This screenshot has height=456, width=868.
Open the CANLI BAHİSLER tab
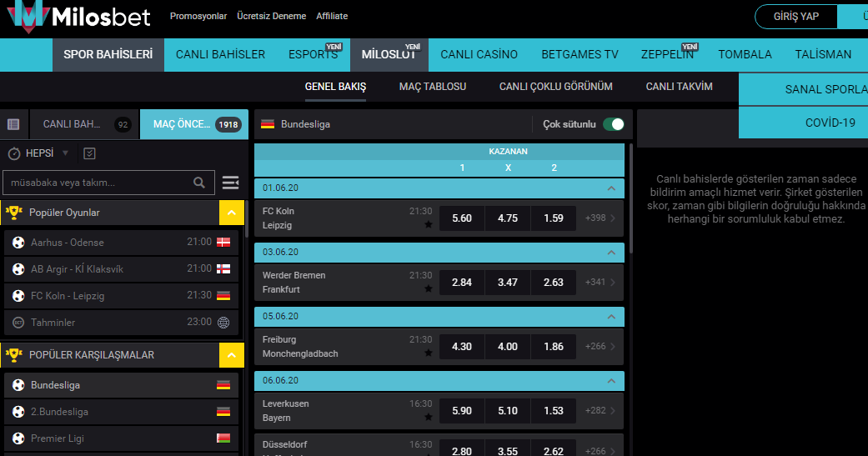pyautogui.click(x=220, y=55)
